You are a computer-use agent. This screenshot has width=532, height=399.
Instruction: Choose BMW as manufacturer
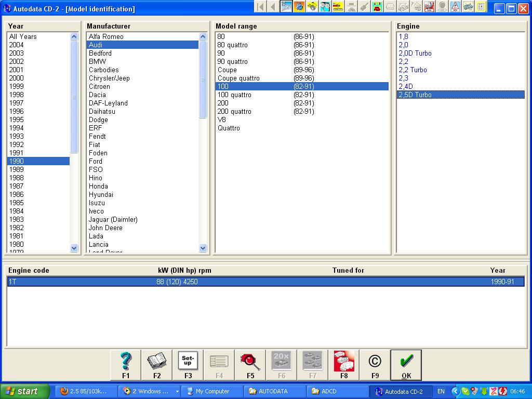point(143,61)
